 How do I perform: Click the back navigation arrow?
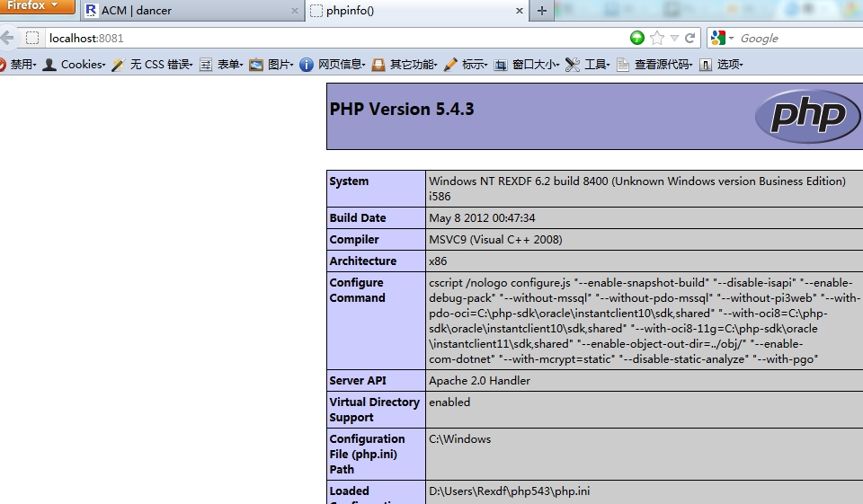(7, 38)
